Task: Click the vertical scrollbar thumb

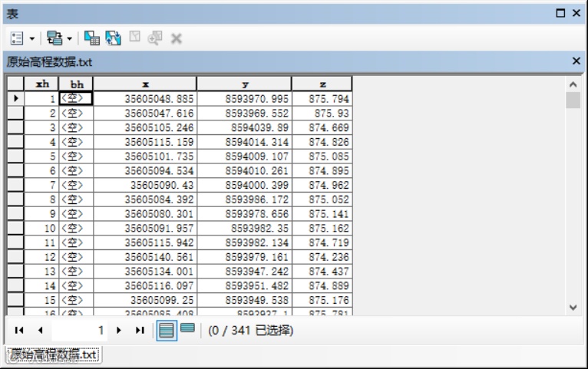Action: [573, 100]
